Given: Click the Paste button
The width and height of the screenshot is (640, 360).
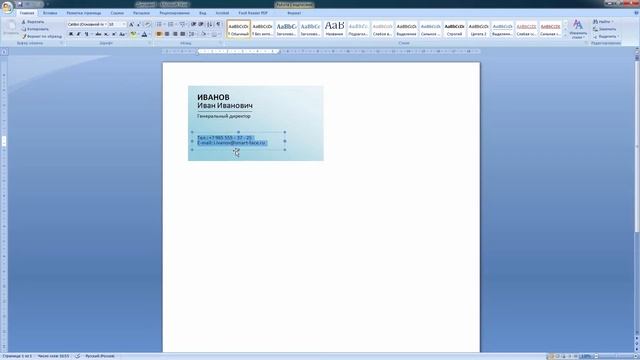Looking at the screenshot, I should click(x=11, y=28).
